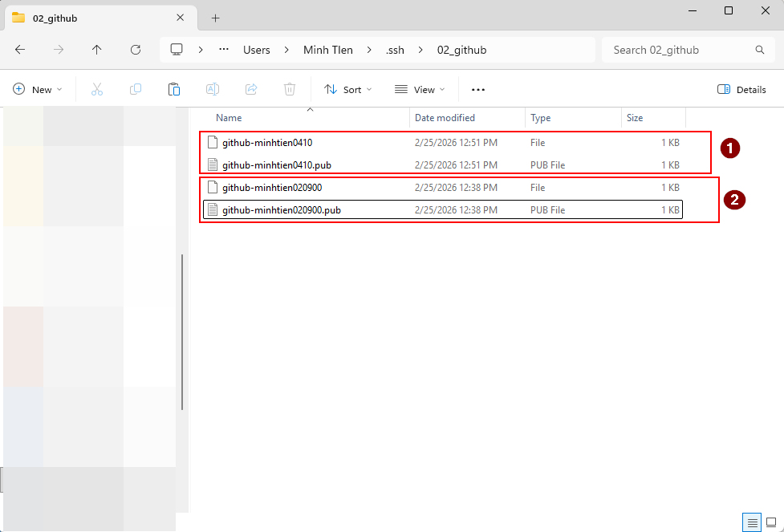This screenshot has width=784, height=532.
Task: Click the Search 02_github field
Action: (678, 50)
